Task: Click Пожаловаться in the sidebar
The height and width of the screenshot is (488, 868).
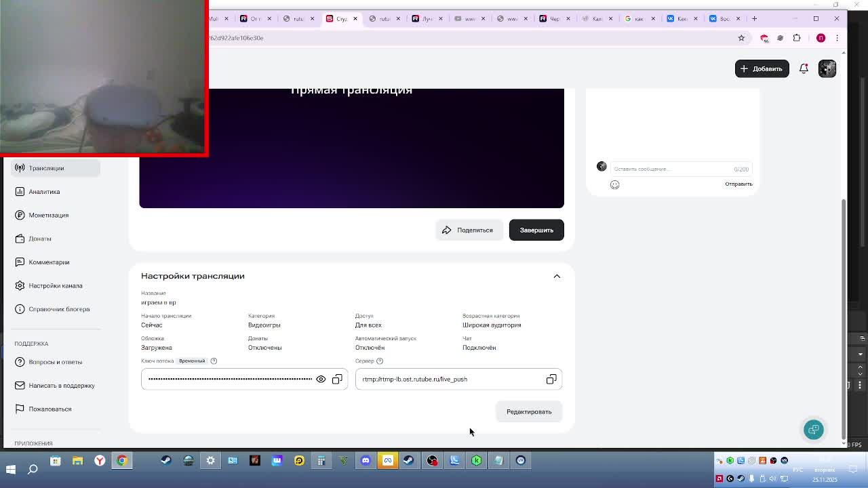Action: [56, 409]
